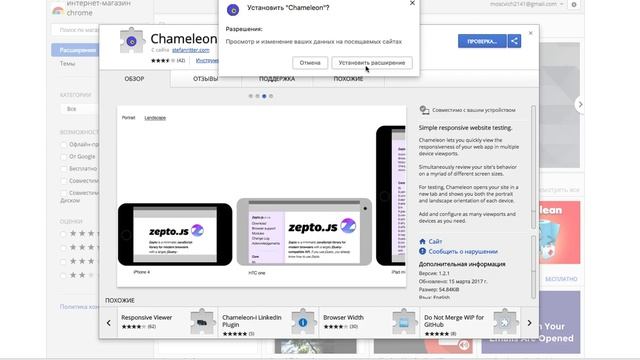Click the Chameleon rating stars
The image size is (640, 360).
click(x=163, y=60)
